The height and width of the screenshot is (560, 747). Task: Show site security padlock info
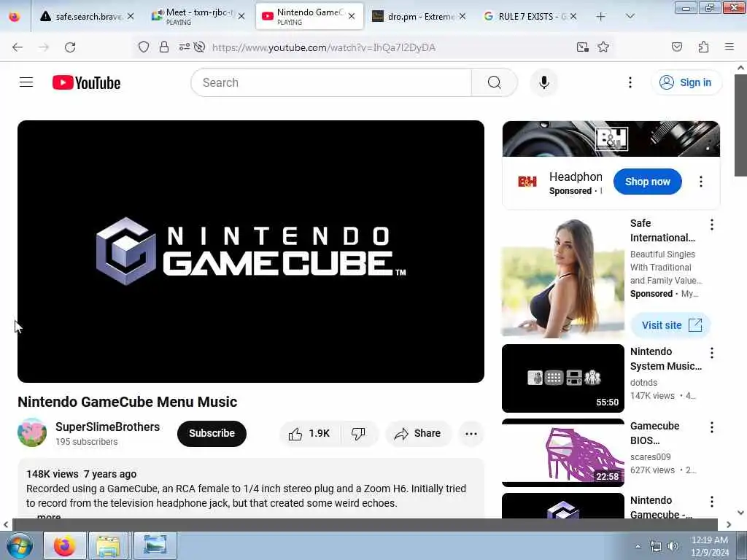point(164,47)
